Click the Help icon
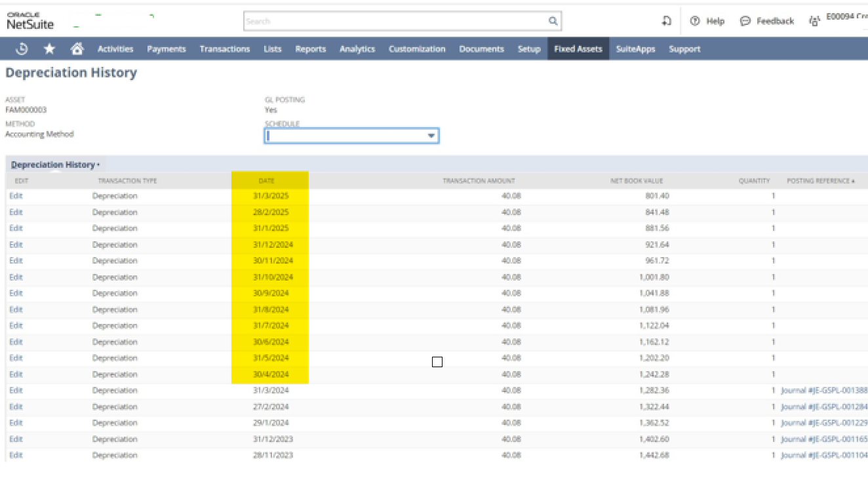The image size is (868, 478). pyautogui.click(x=694, y=20)
